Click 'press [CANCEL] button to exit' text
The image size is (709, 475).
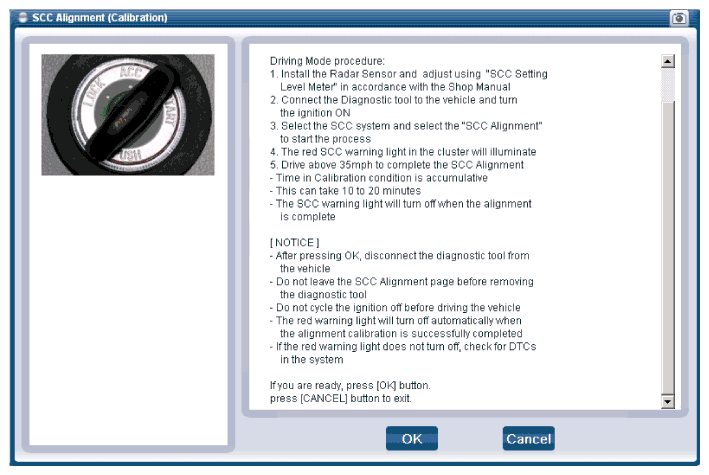pos(340,398)
